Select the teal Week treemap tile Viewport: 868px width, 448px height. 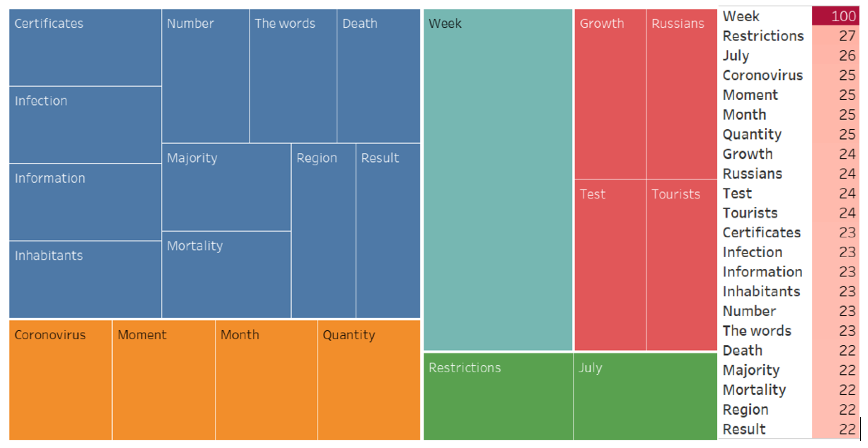tap(497, 179)
